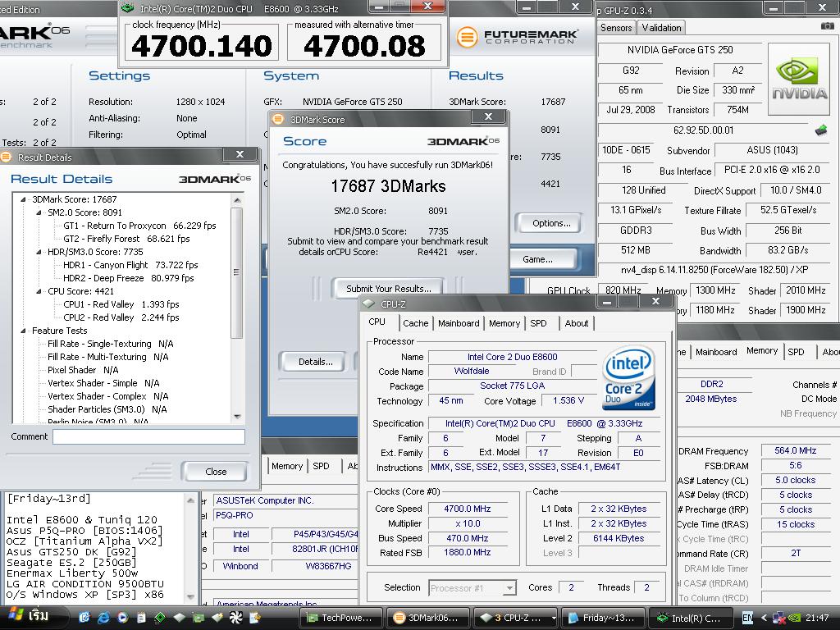Click the Futuremark orange logo icon
Screen dimensions: 840x630
click(467, 38)
